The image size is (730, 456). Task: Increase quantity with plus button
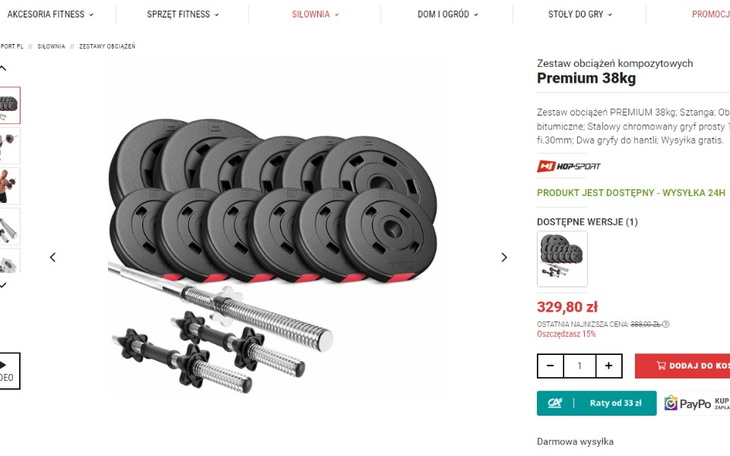(x=609, y=366)
